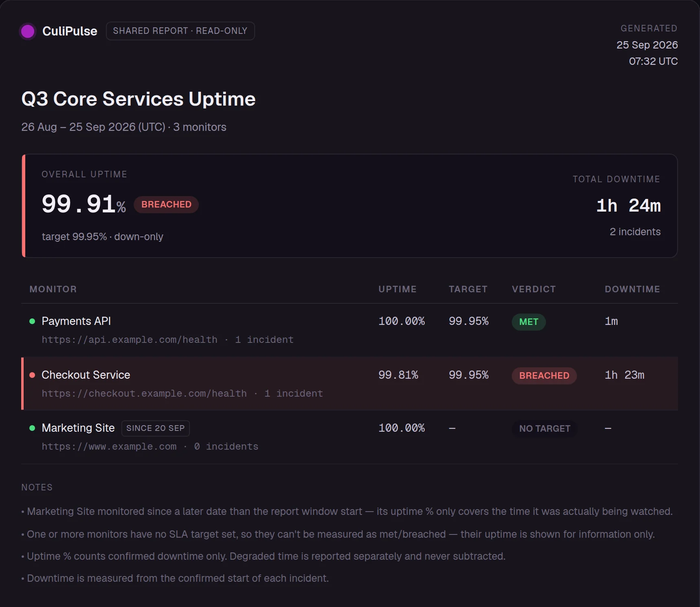Click the SINCE 20 SEP badge
Viewport: 700px width, 607px height.
click(156, 428)
